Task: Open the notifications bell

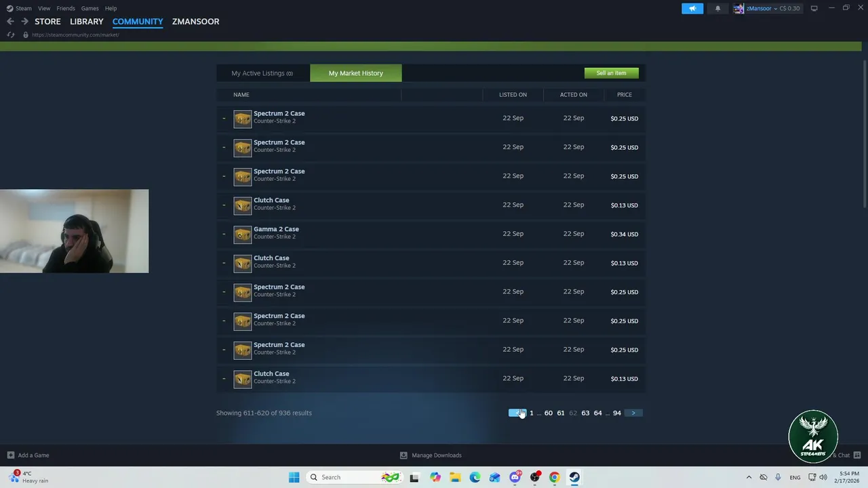Action: 717,8
